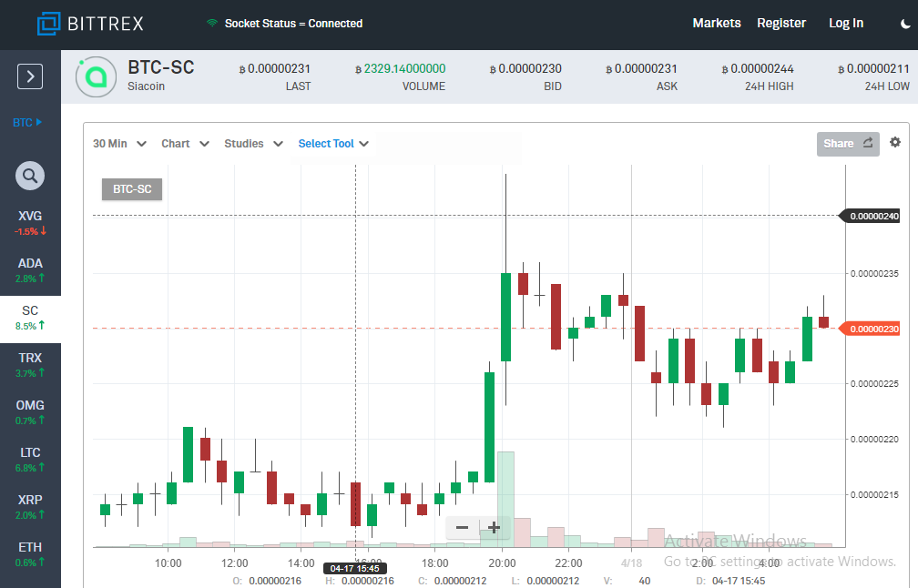Click the BTC-SC chart label
918x588 pixels.
tap(132, 189)
